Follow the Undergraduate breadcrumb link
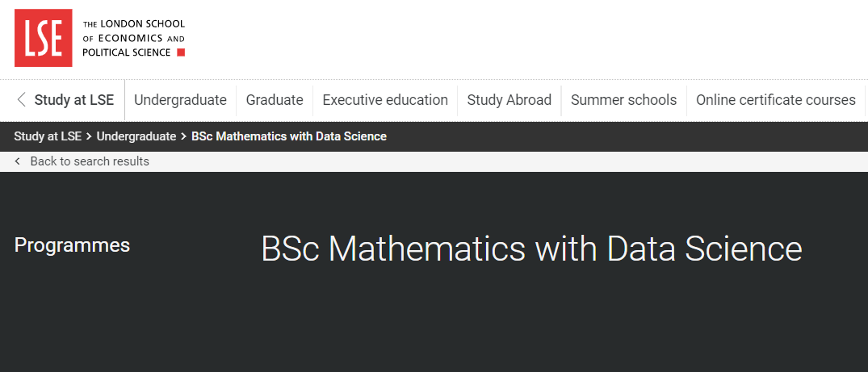The height and width of the screenshot is (372, 868). pyautogui.click(x=136, y=136)
